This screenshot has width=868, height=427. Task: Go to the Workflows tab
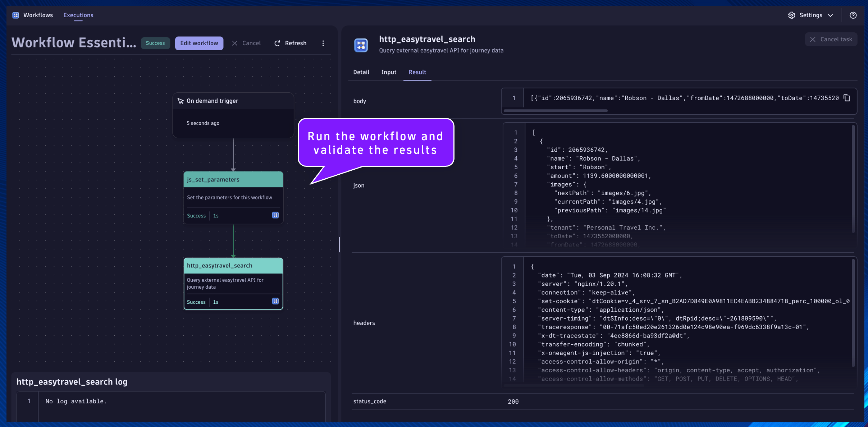coord(38,15)
